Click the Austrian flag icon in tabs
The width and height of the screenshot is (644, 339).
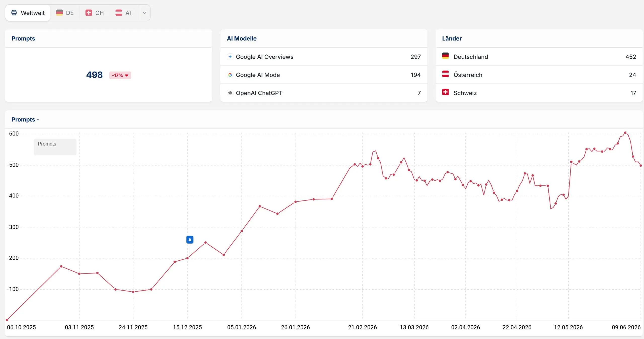pos(119,13)
